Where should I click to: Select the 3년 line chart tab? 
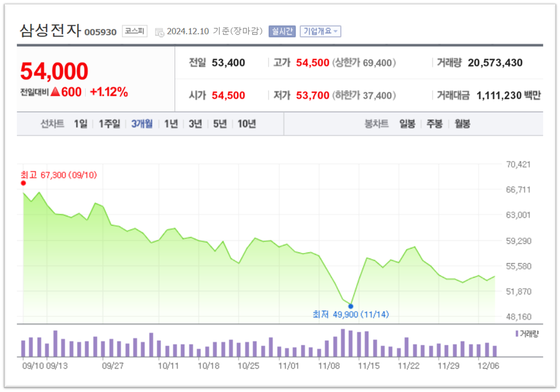click(x=196, y=124)
